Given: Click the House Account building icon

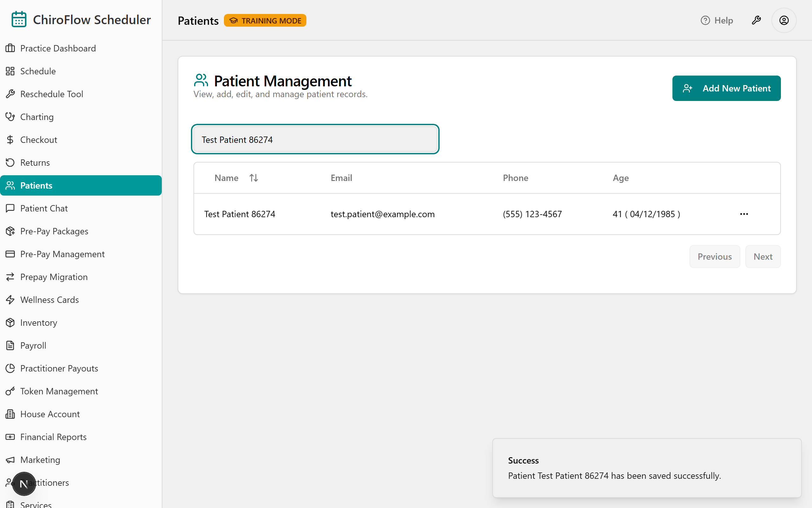Looking at the screenshot, I should [x=10, y=414].
